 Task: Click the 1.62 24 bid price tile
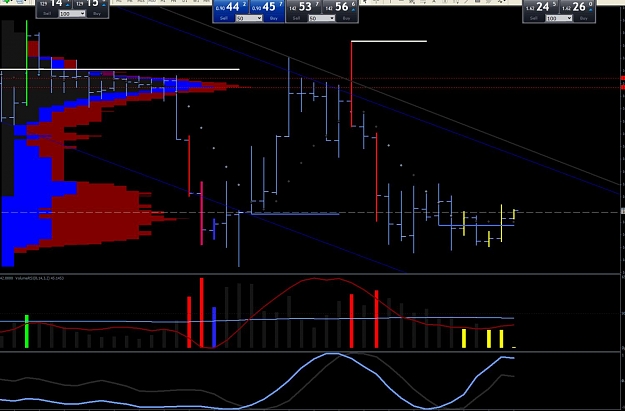point(541,7)
